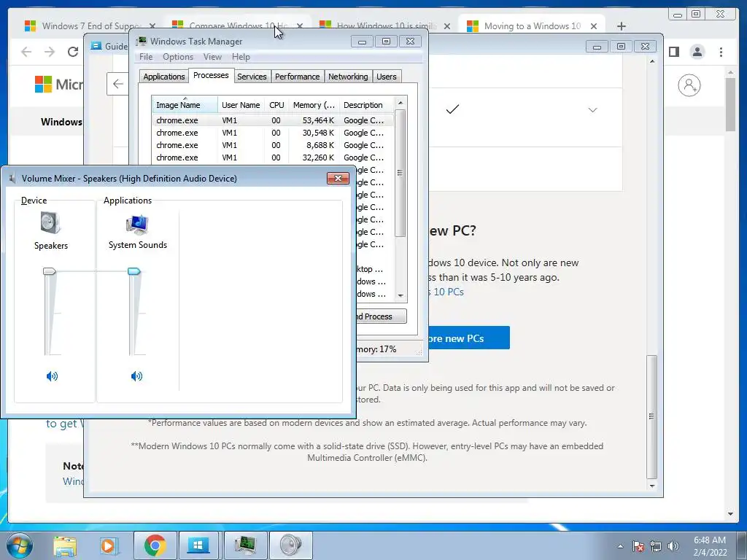
Task: Click Chrome icon in the taskbar
Action: [x=155, y=545]
